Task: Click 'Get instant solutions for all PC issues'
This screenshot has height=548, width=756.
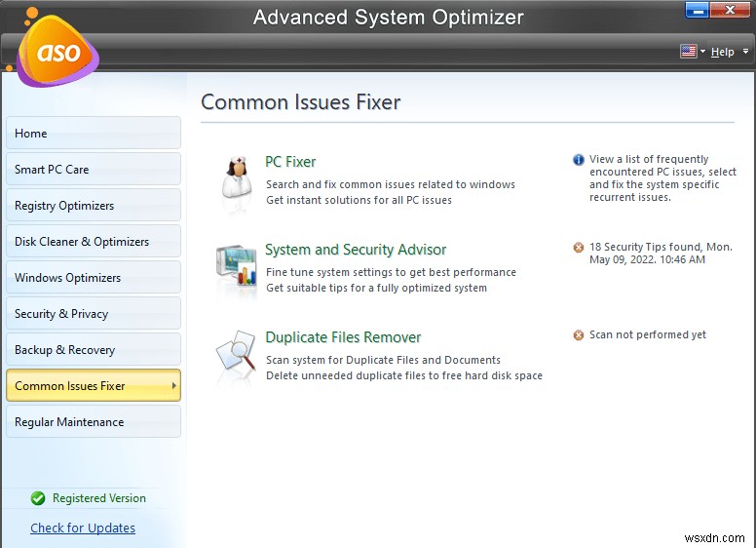Action: click(359, 200)
